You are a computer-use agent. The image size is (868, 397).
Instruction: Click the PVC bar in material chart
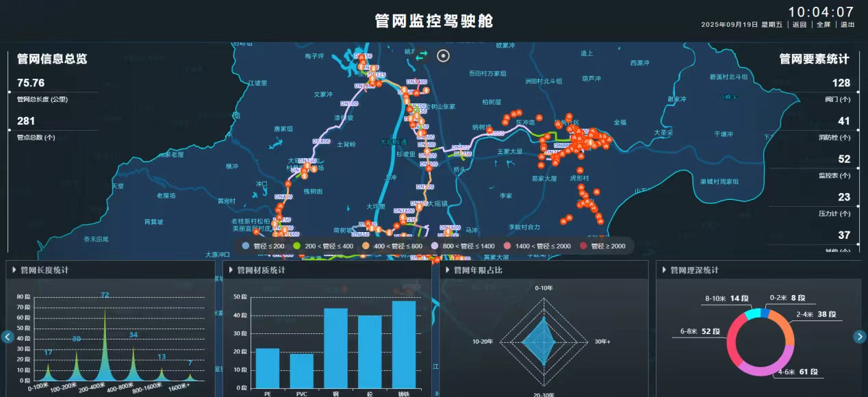tap(301, 370)
